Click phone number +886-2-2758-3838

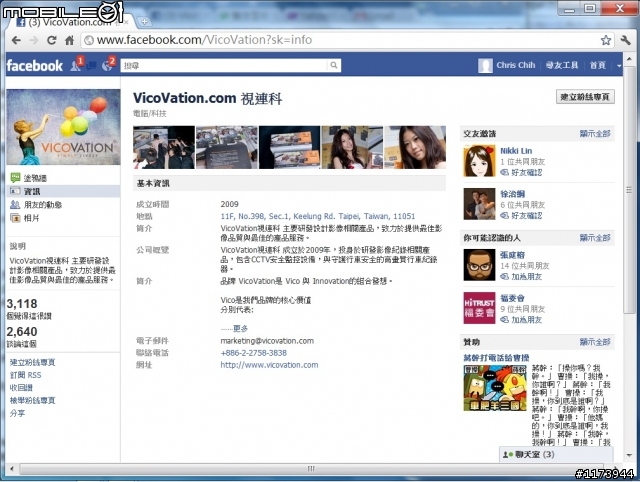pyautogui.click(x=253, y=353)
